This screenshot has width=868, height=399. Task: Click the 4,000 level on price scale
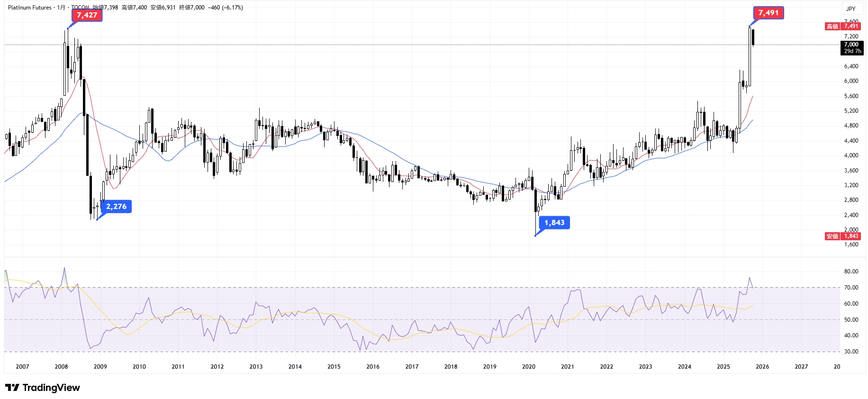(851, 155)
